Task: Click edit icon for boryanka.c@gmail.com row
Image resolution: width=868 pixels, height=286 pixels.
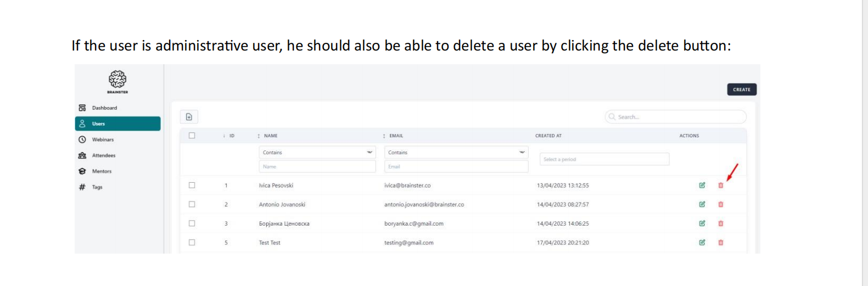Action: (x=702, y=223)
